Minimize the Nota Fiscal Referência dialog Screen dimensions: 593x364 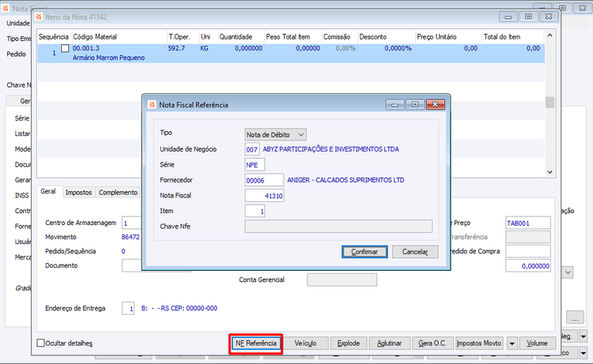[395, 104]
